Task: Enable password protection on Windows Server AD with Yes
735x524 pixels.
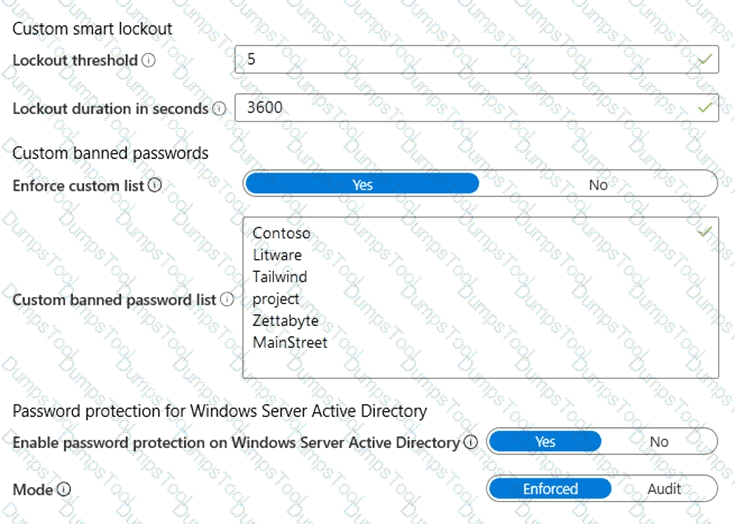Action: point(545,441)
